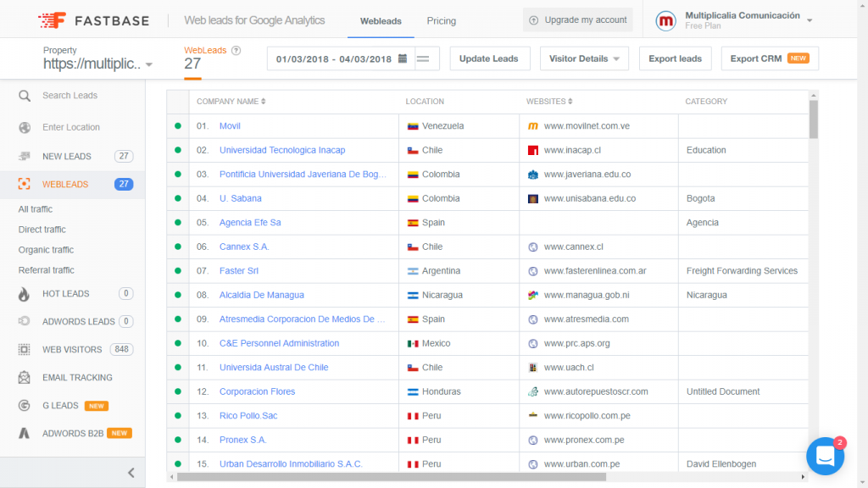
Task: Toggle the status dot for Alcaldia De Managua
Action: tap(178, 295)
